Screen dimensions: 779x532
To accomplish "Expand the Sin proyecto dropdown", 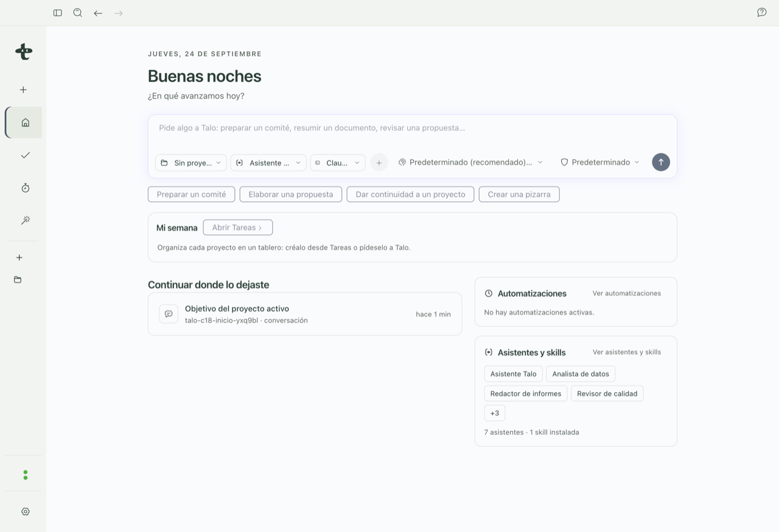I will [191, 163].
